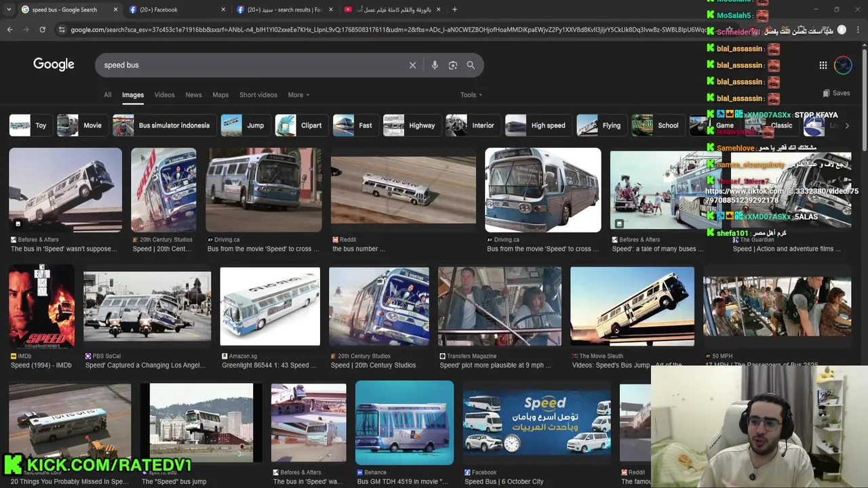Select the Maps search tab

coord(220,95)
